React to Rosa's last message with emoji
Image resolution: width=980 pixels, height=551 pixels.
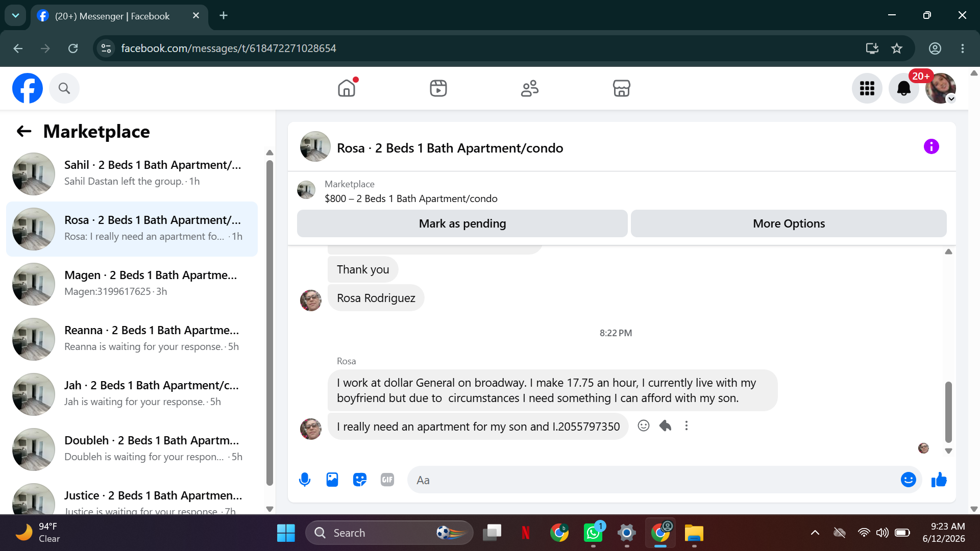[x=644, y=425]
